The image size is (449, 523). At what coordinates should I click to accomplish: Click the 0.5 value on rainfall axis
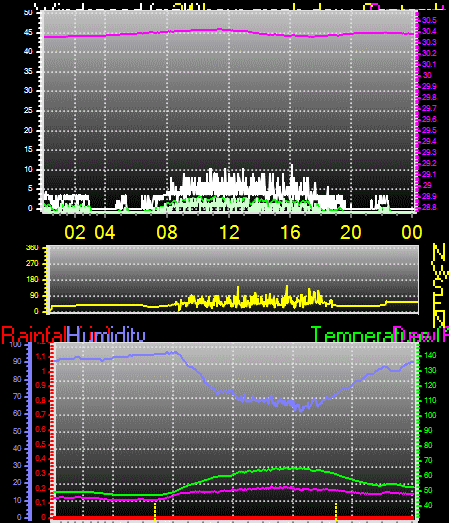40,444
